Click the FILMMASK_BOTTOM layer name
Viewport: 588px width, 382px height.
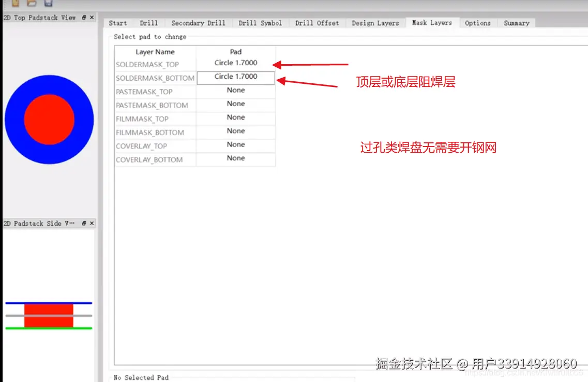[x=150, y=132]
